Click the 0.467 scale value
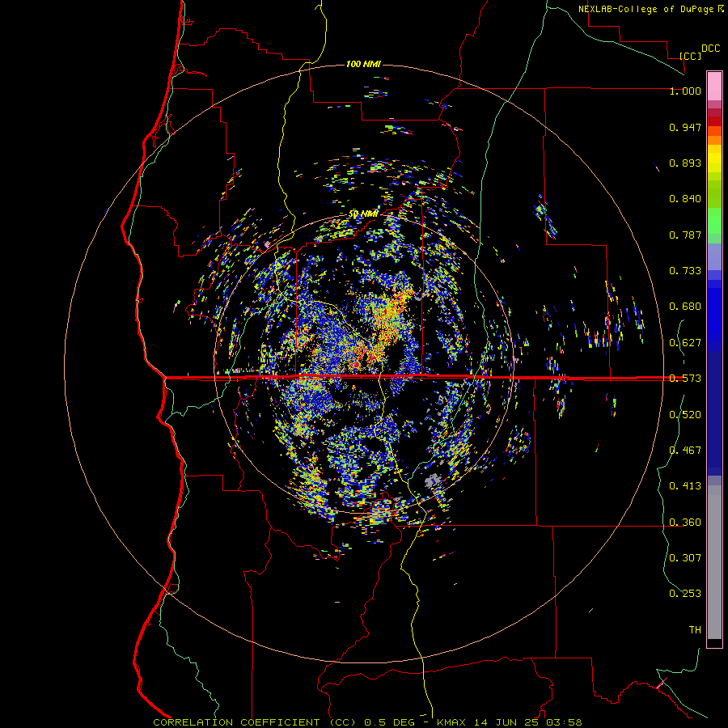 [x=685, y=451]
